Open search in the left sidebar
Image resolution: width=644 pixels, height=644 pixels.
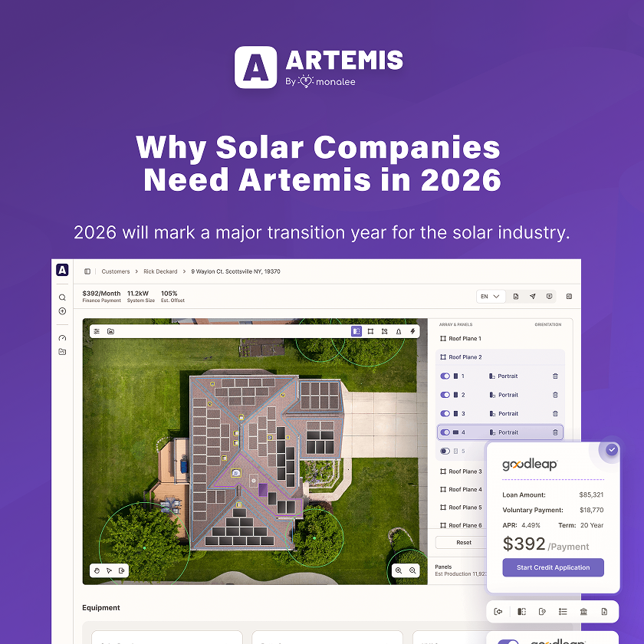point(62,297)
